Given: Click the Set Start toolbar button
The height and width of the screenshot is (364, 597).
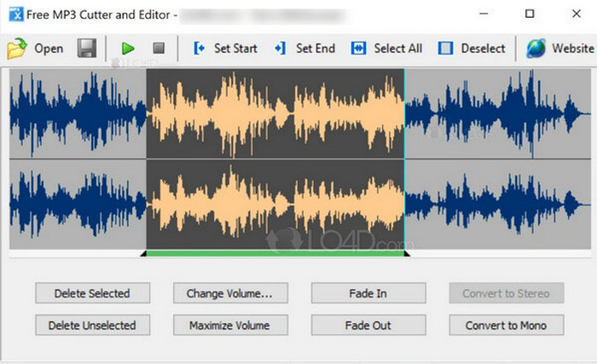Looking at the screenshot, I should point(225,49).
